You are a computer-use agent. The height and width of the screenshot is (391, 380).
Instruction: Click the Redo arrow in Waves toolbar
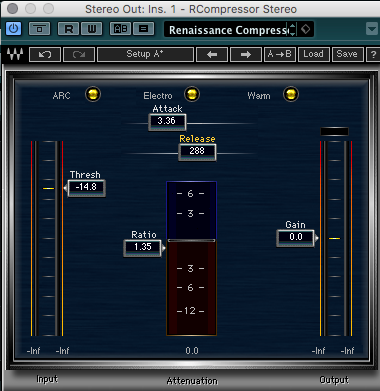click(79, 54)
